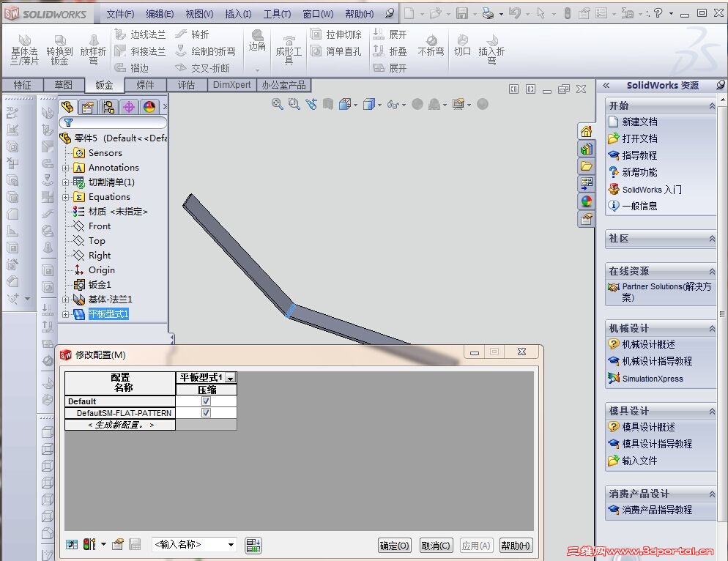
Task: Select the 转换到钣金 convert to sheet metal tool
Action: tap(59, 49)
